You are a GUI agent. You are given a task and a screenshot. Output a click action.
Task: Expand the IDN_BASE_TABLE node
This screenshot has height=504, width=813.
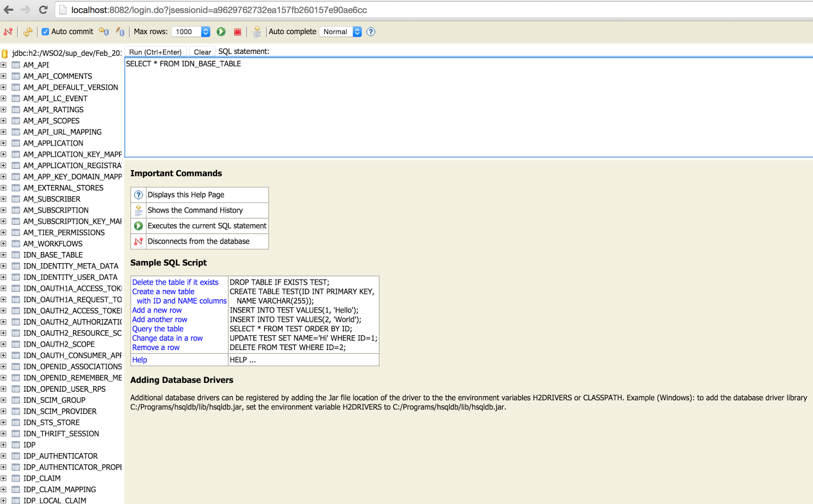[x=4, y=255]
